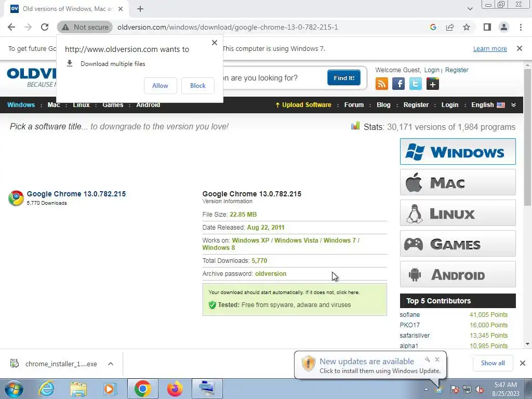
Task: Open chrome_installer download options arrow
Action: [x=110, y=364]
